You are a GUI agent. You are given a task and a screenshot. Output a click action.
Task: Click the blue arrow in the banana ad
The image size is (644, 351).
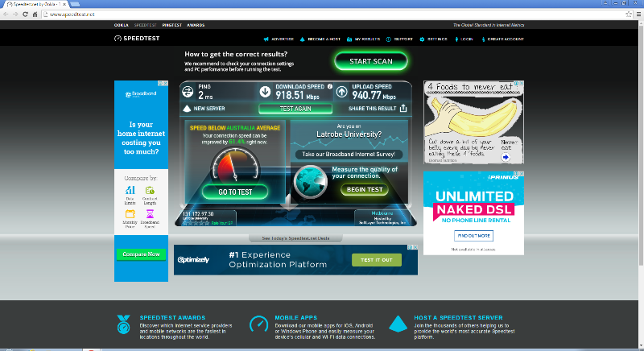pos(506,157)
